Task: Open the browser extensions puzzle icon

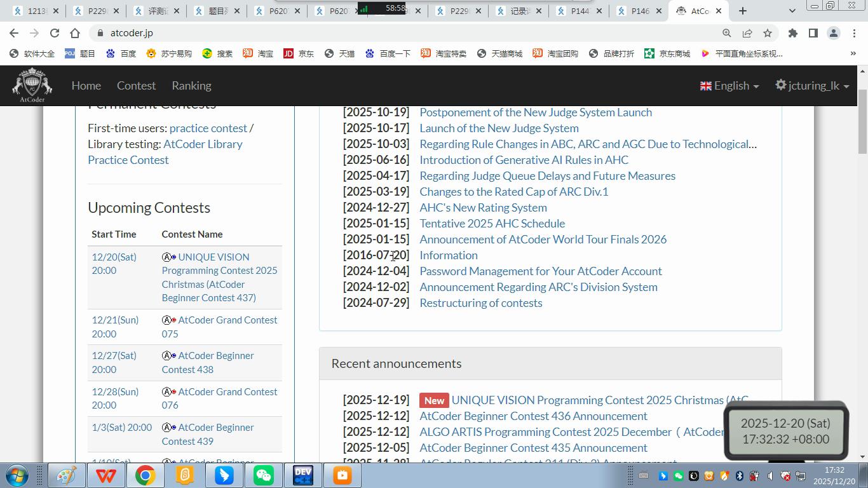Action: pyautogui.click(x=792, y=33)
